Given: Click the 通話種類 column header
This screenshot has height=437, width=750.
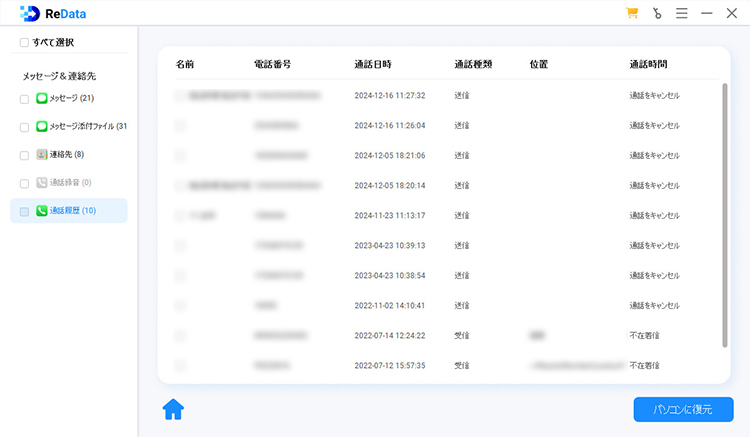Looking at the screenshot, I should pyautogui.click(x=473, y=64).
